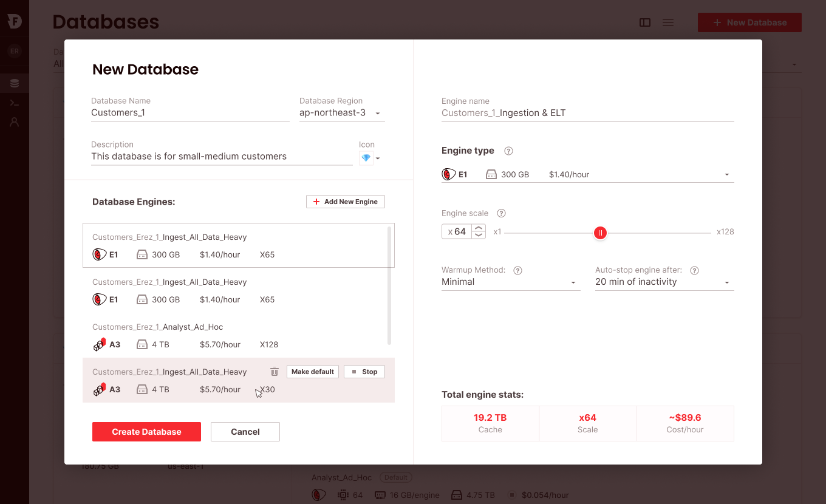The image size is (826, 504).
Task: Add a new engine to the database
Action: (345, 201)
